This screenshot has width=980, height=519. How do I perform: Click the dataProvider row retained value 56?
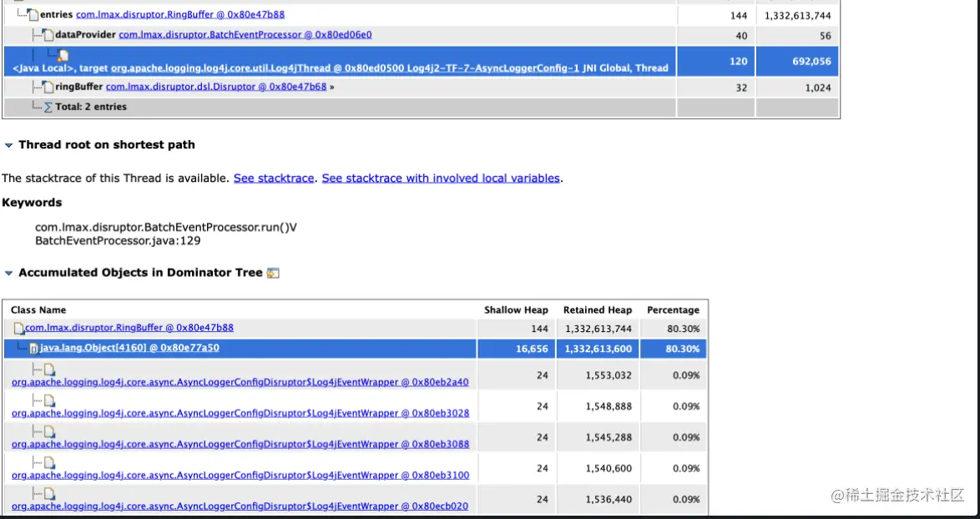826,36
